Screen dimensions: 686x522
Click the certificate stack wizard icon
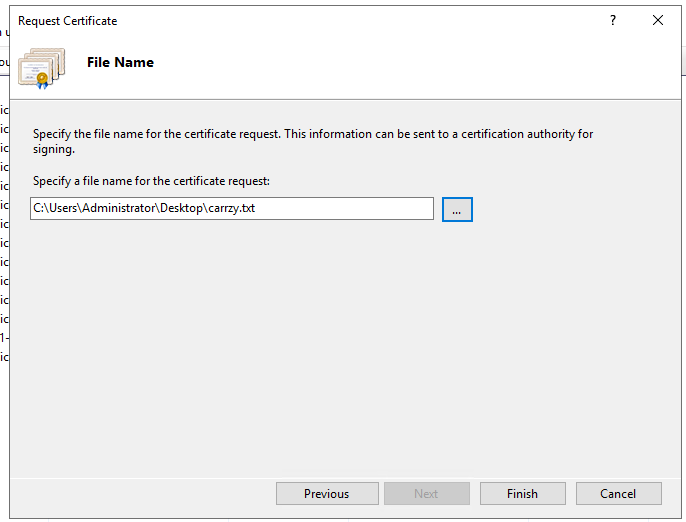point(41,67)
